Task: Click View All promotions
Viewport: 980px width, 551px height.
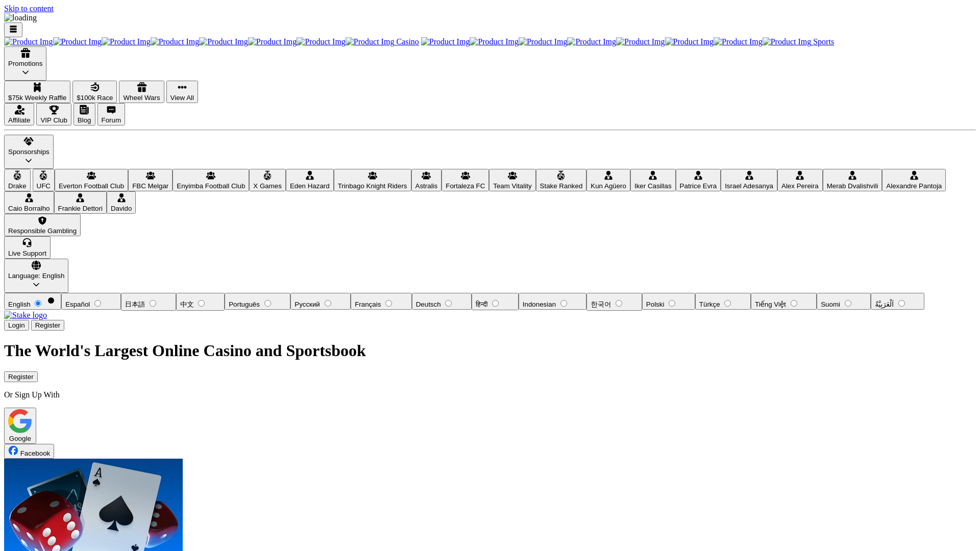Action: click(x=182, y=92)
